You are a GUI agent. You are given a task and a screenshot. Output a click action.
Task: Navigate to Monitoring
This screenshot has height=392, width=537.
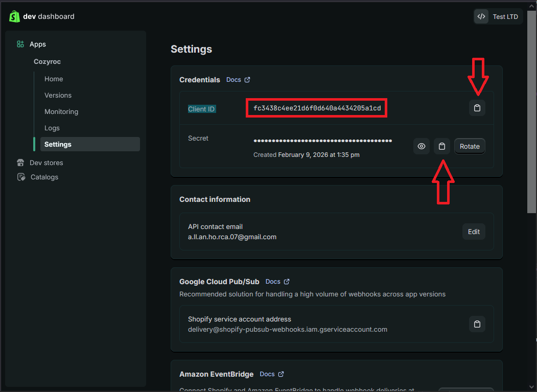point(61,111)
